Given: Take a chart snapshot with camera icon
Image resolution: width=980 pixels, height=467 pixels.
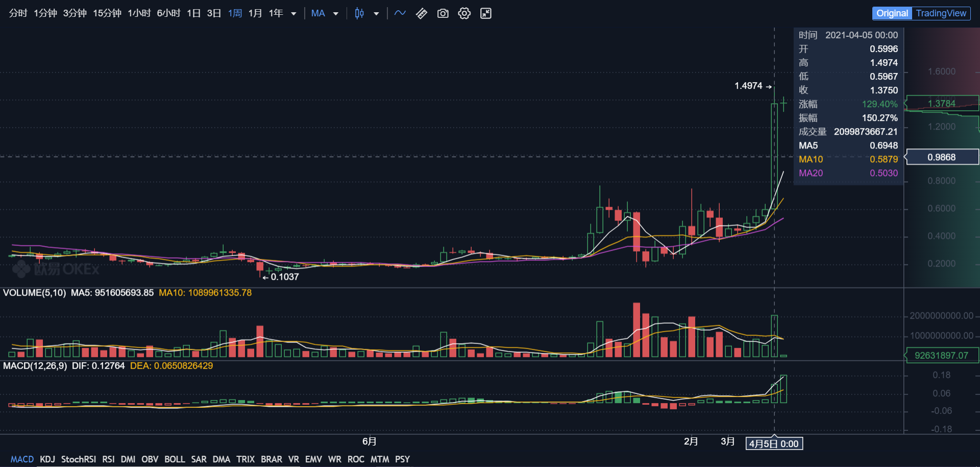Looking at the screenshot, I should (x=443, y=13).
